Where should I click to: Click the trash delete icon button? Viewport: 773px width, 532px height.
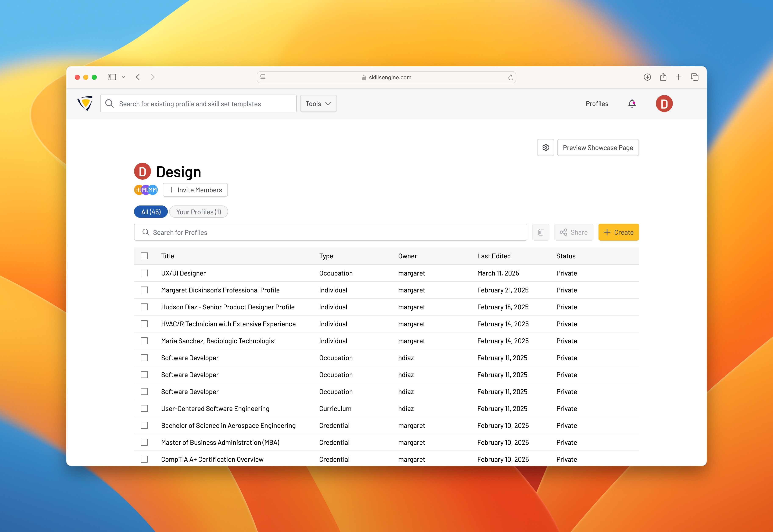540,232
